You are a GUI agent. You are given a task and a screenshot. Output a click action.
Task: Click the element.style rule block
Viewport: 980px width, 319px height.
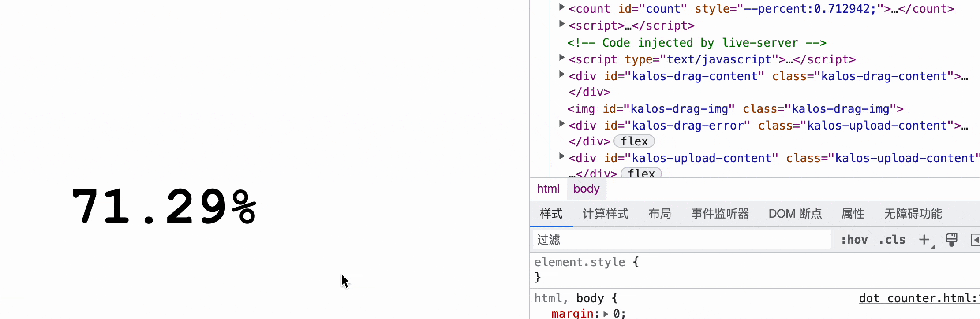coord(755,270)
